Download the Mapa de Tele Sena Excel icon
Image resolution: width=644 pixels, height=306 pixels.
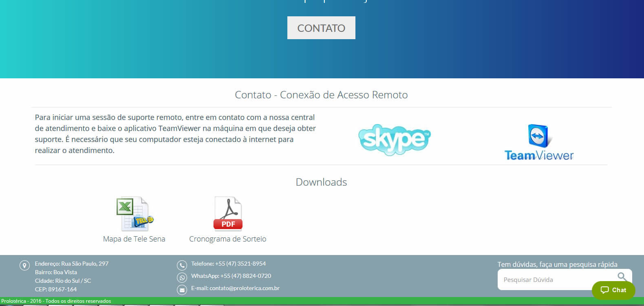pyautogui.click(x=135, y=214)
